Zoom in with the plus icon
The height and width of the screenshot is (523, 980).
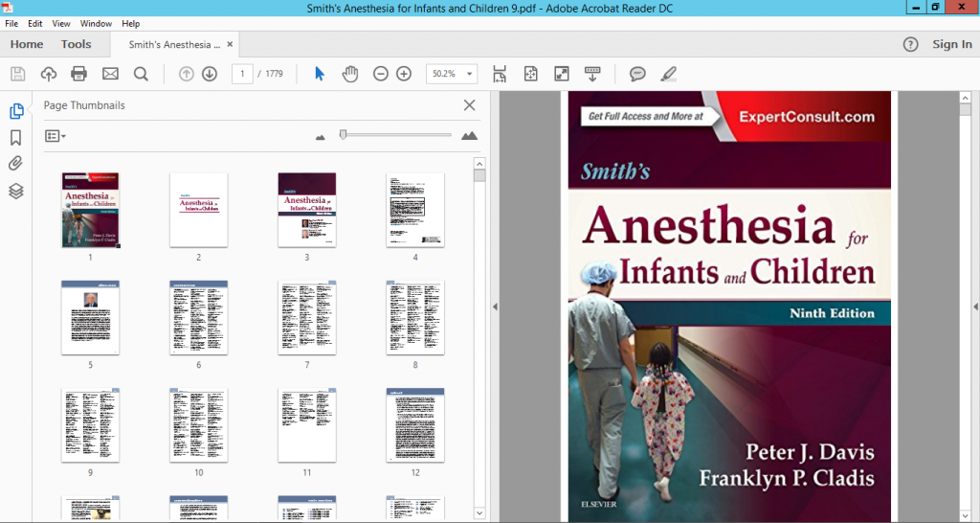(x=404, y=74)
